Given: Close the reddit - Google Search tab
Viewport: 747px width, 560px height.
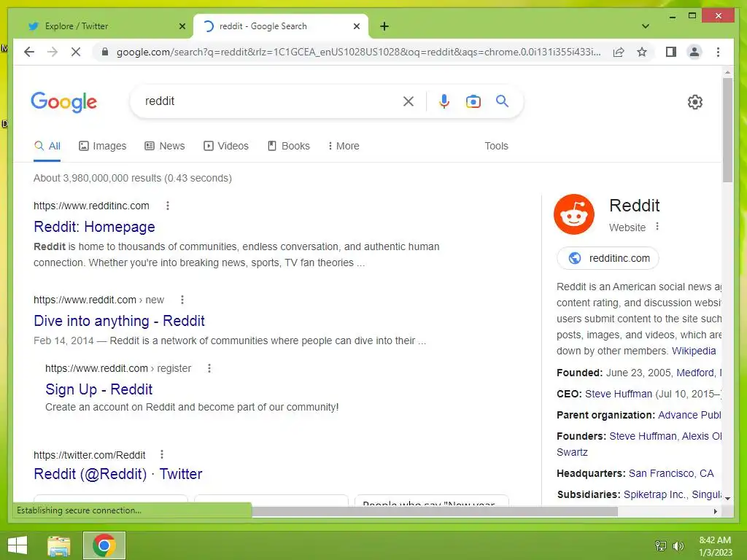Looking at the screenshot, I should click(x=356, y=26).
